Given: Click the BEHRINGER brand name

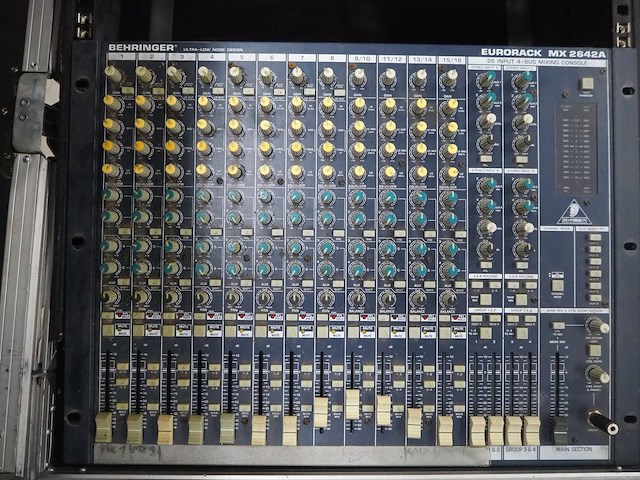Looking at the screenshot, I should point(142,47).
